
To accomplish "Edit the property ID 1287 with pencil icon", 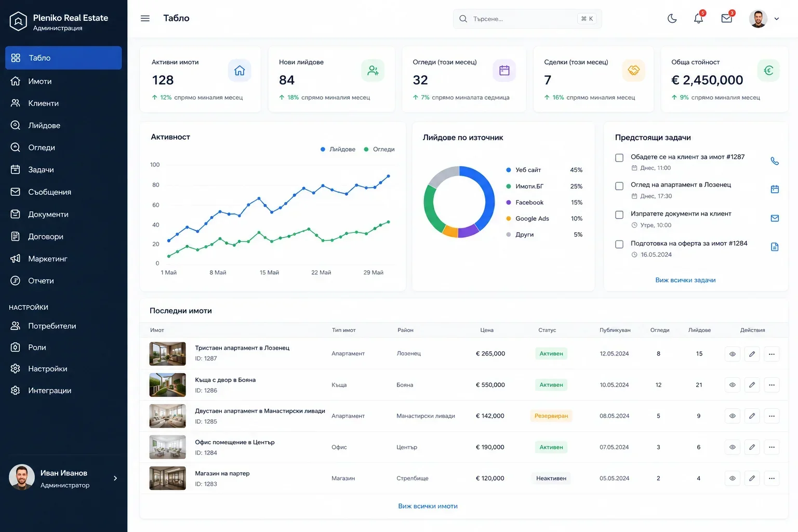I will (x=752, y=354).
